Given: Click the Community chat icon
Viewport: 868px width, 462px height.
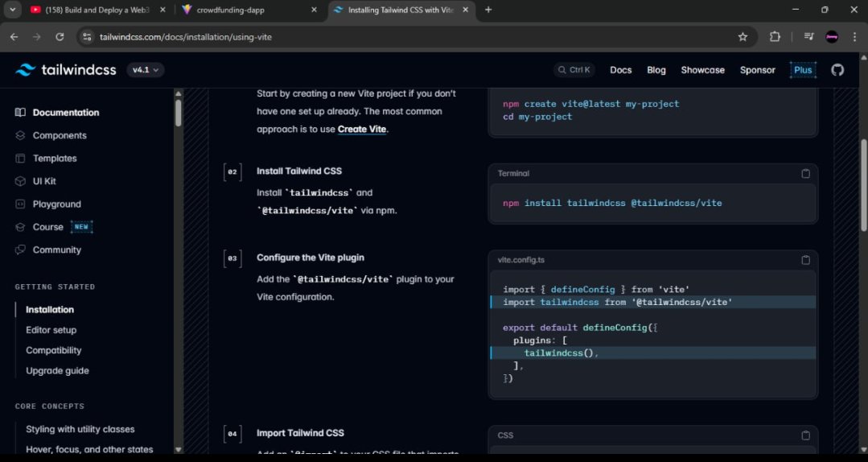Looking at the screenshot, I should [20, 250].
